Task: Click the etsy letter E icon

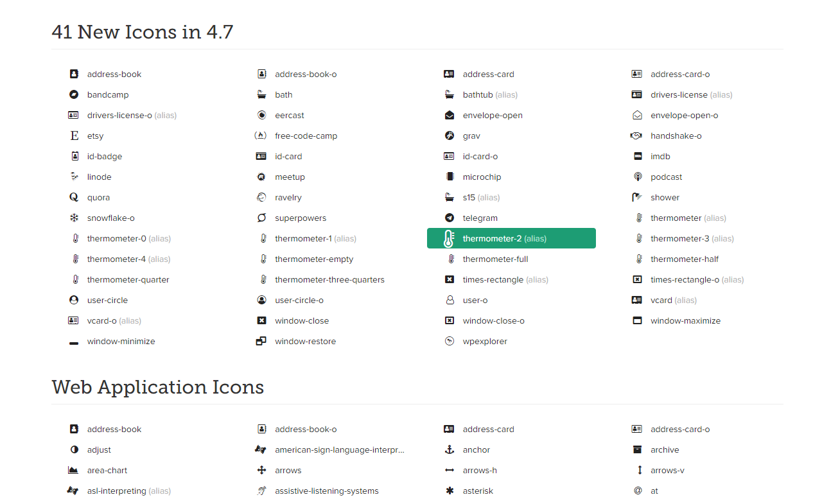Action: [74, 136]
